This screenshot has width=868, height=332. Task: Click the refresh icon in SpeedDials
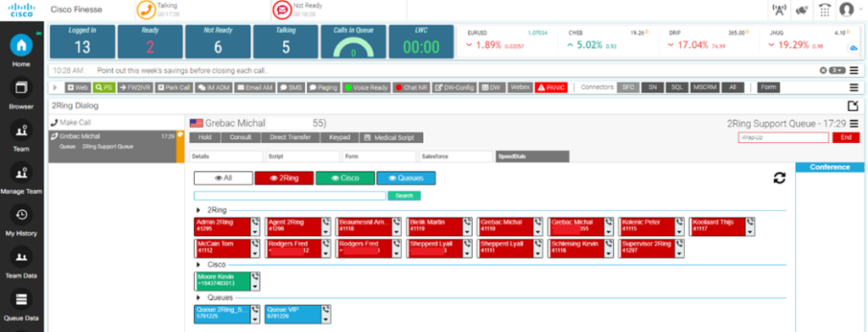point(780,178)
